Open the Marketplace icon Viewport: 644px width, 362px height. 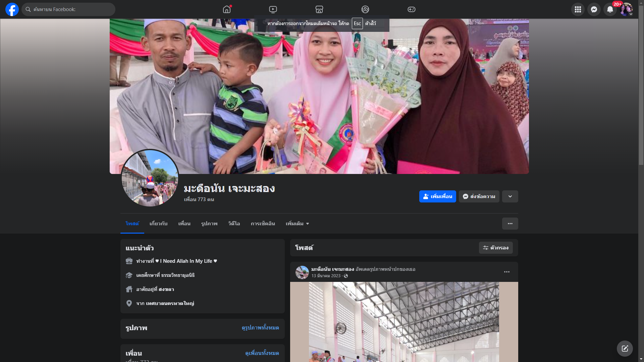coord(319,9)
